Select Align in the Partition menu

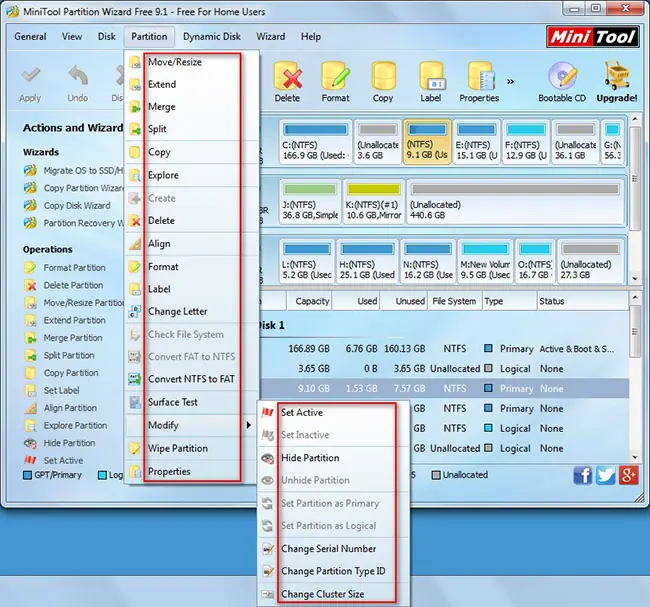(x=192, y=244)
